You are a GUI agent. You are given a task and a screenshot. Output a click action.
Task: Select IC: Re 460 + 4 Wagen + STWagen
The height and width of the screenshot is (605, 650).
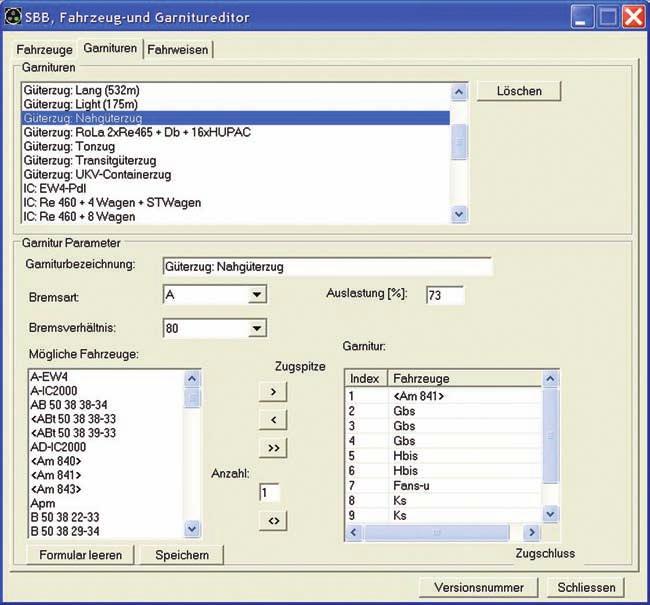[x=235, y=203]
